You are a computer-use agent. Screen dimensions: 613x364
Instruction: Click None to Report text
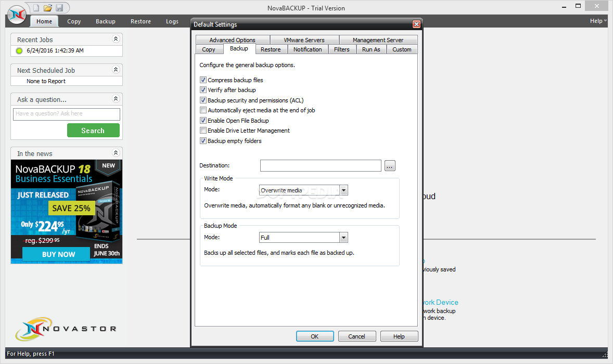pos(46,81)
